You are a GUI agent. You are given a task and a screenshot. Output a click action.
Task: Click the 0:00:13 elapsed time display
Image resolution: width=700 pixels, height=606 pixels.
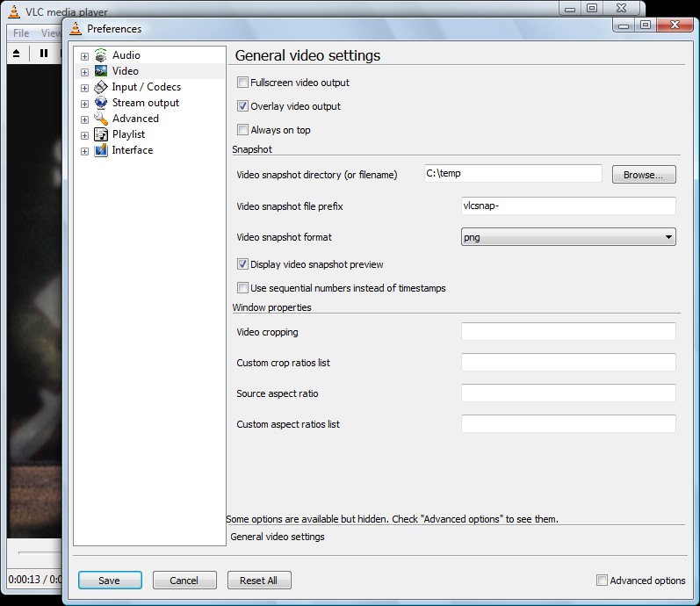pos(24,580)
